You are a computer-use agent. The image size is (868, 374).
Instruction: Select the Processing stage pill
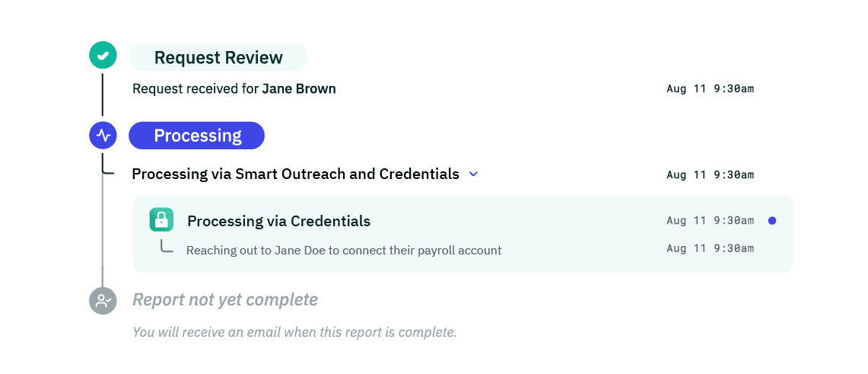196,136
